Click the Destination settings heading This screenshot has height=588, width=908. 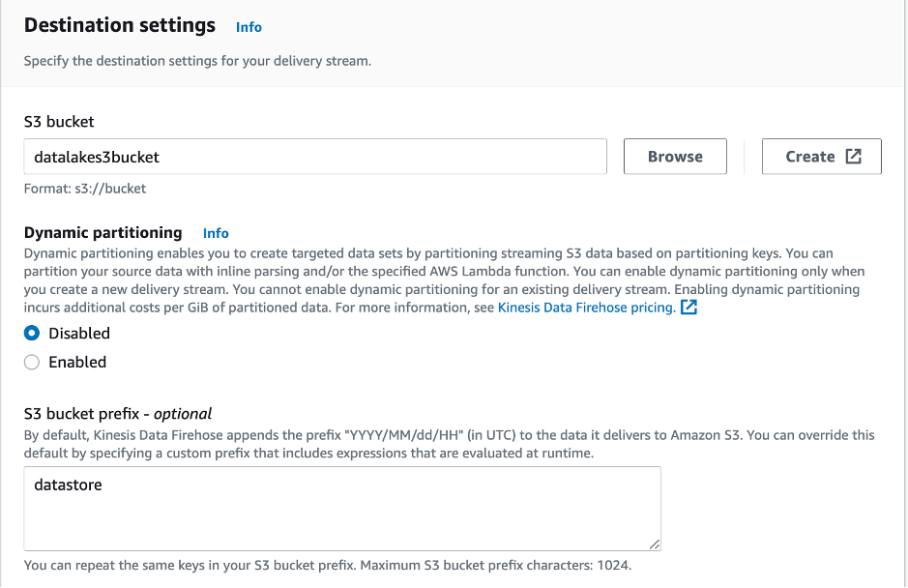(120, 25)
